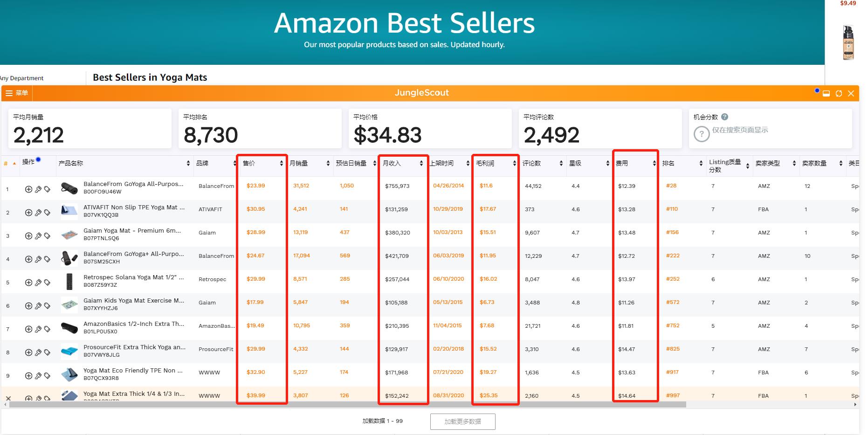868x435 pixels.
Task: Click the add (plus) icon for BalanceFrom GoYoga row 1
Action: (x=28, y=189)
